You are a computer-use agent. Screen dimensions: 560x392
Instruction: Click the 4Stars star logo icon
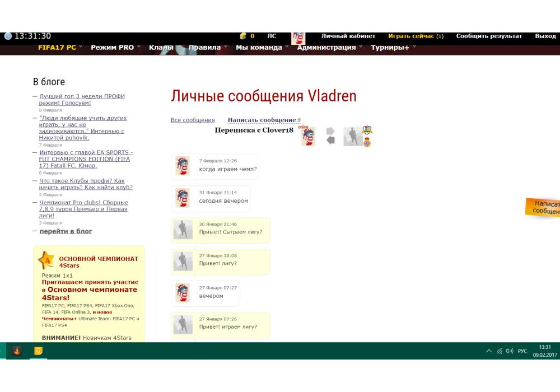coord(46,260)
